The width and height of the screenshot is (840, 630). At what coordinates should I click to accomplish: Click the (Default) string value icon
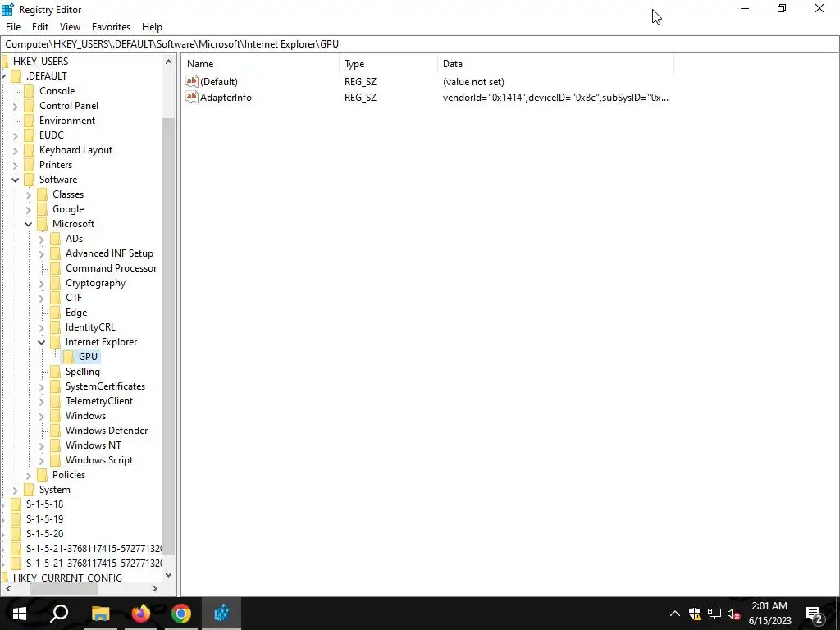pos(192,81)
